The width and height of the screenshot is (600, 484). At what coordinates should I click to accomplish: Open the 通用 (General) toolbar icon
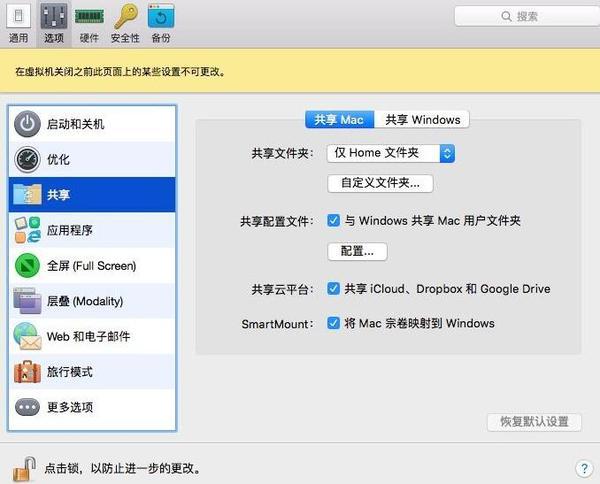(x=18, y=16)
